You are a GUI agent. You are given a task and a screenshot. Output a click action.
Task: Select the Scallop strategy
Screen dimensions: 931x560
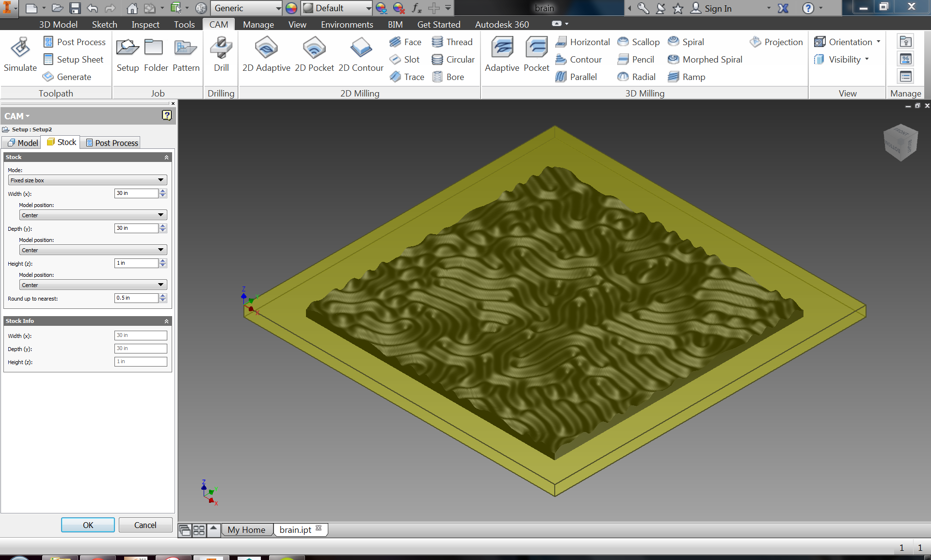tap(638, 42)
